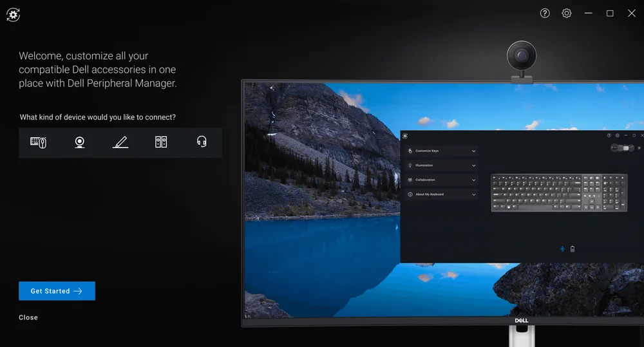Image resolution: width=644 pixels, height=347 pixels.
Task: Click the Dell Peripheral Manager logo icon
Action: (x=13, y=15)
